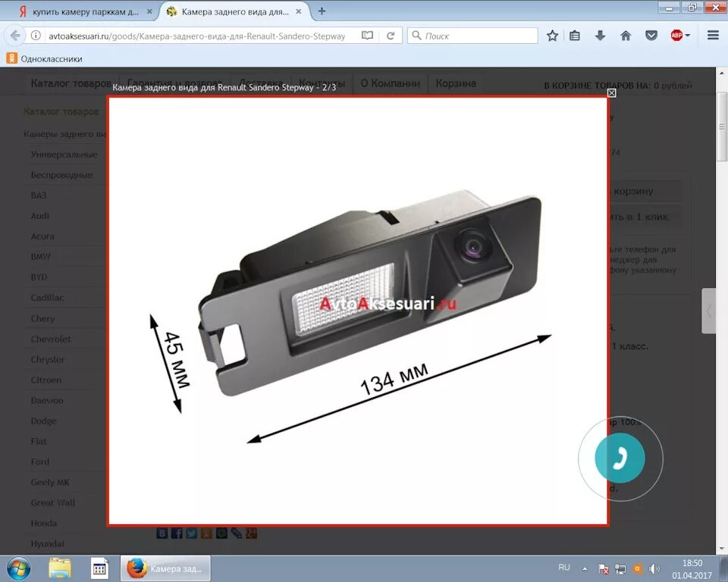728x582 pixels.
Task: Share via Odnoklassniki social icon
Action: (x=206, y=533)
